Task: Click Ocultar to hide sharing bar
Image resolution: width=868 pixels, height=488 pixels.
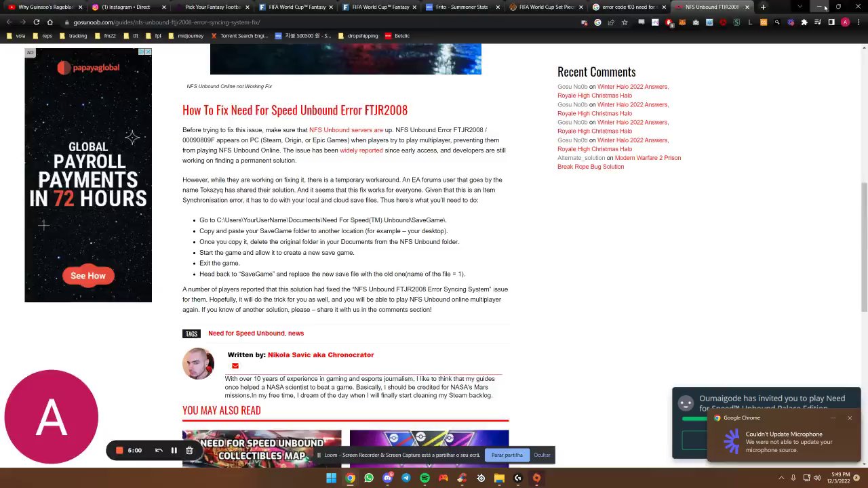Action: (x=542, y=455)
